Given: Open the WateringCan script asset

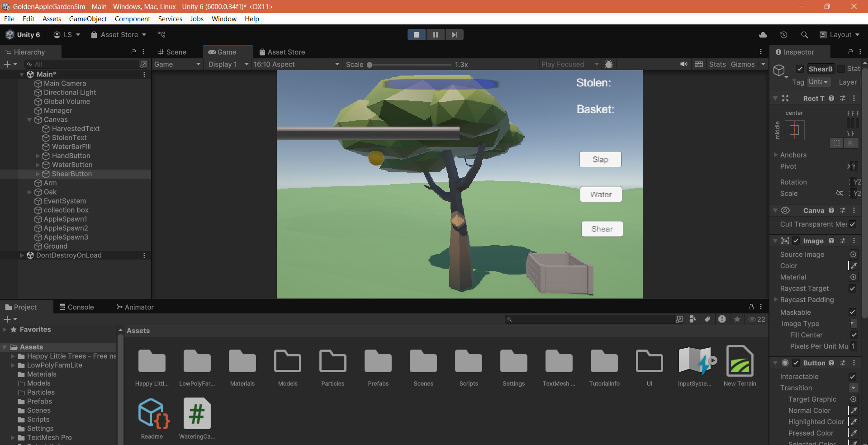Looking at the screenshot, I should [x=197, y=414].
